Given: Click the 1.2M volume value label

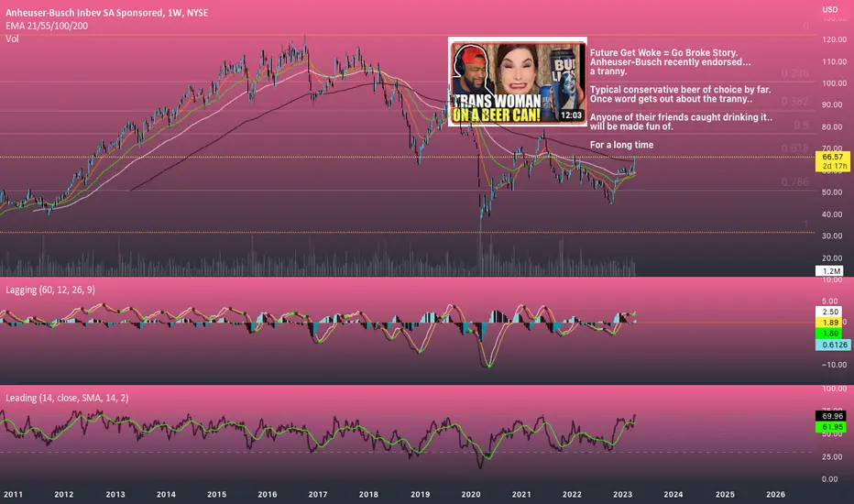Looking at the screenshot, I should click(x=829, y=271).
